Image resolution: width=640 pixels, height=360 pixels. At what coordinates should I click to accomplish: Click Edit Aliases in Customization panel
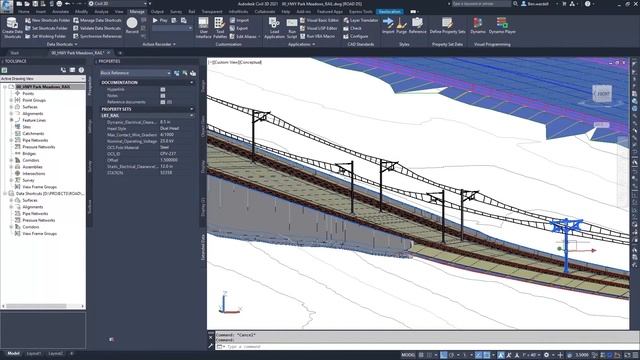244,36
